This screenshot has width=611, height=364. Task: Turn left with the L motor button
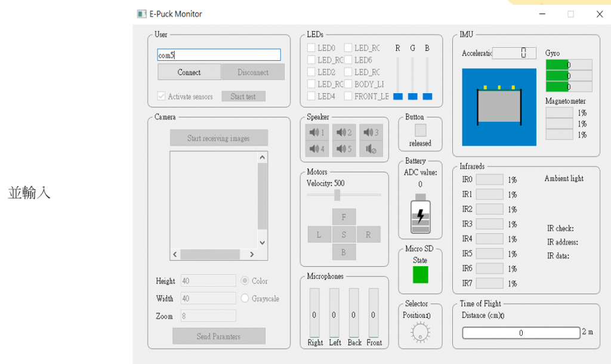click(x=319, y=235)
